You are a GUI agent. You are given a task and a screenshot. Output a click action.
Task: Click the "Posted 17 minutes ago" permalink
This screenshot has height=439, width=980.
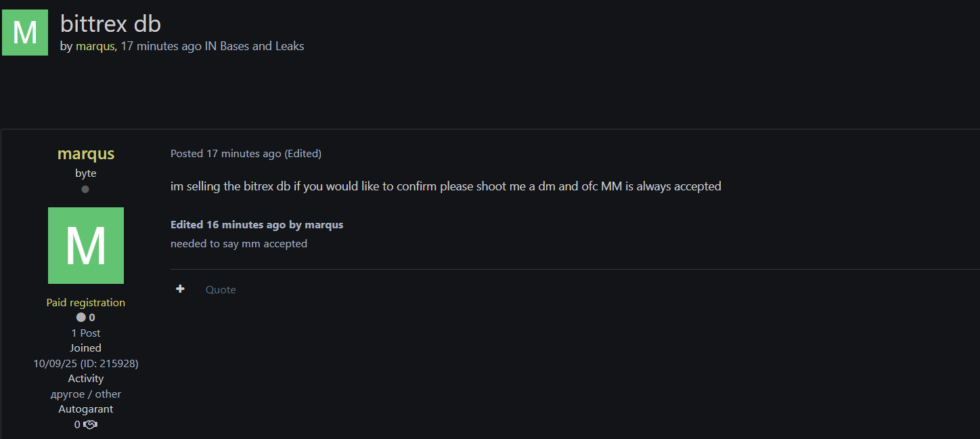[x=225, y=154]
